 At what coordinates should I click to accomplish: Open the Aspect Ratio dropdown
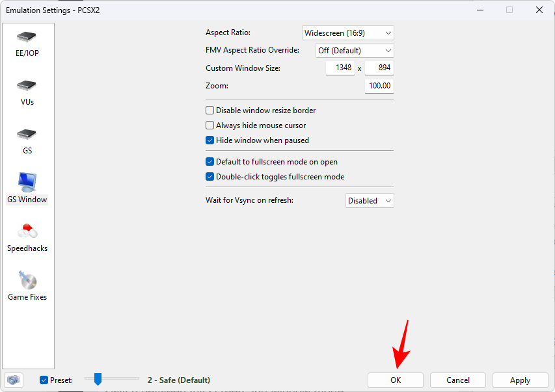coord(347,33)
